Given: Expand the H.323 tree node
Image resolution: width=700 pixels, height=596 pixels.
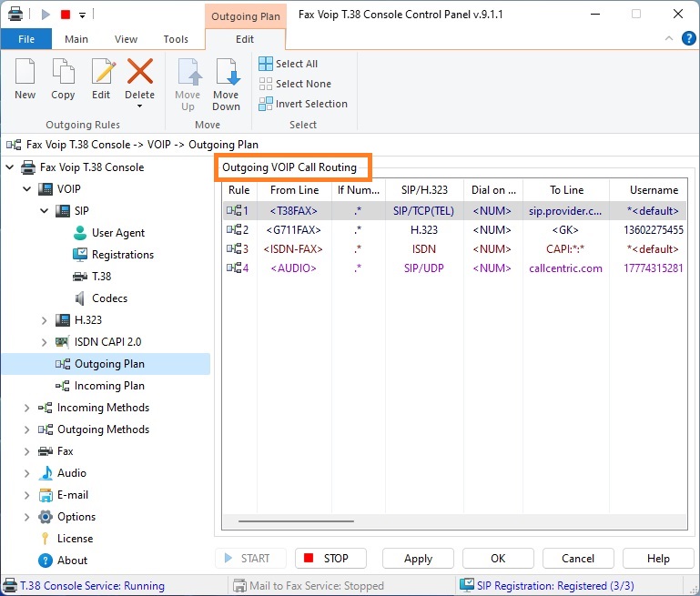Looking at the screenshot, I should pyautogui.click(x=45, y=320).
